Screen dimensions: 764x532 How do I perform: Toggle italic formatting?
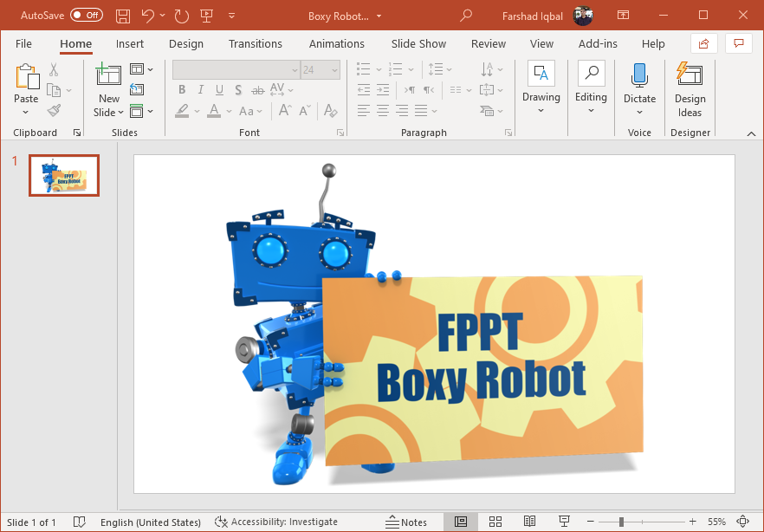point(200,89)
